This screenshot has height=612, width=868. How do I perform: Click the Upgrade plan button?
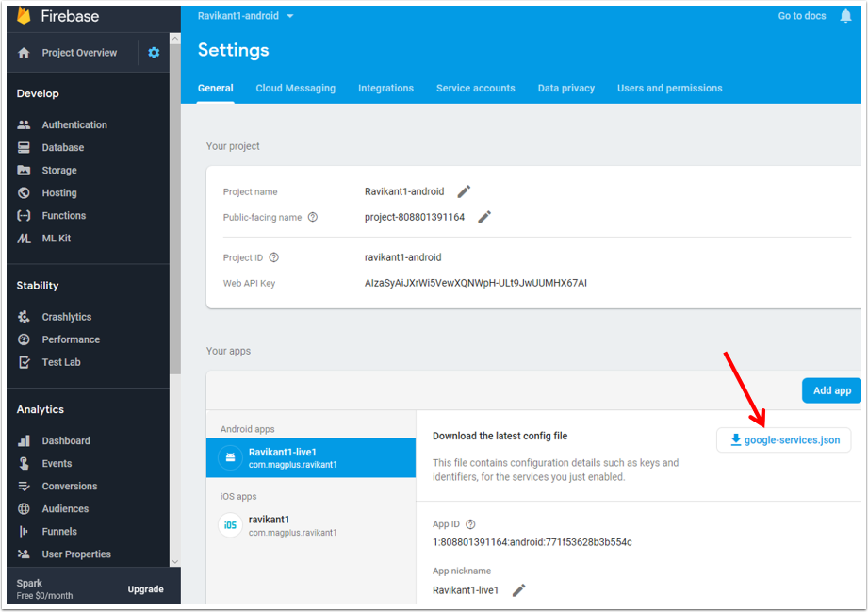(145, 589)
